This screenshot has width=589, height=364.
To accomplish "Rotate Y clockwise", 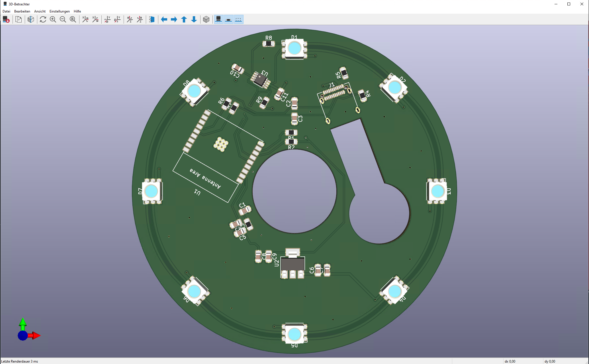I will coord(107,19).
